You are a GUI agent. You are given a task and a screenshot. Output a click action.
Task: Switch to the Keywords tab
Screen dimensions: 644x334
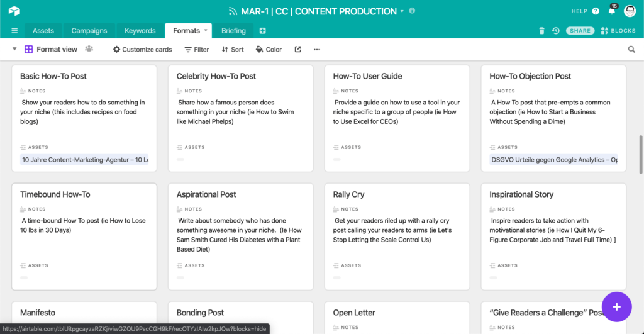pos(140,31)
